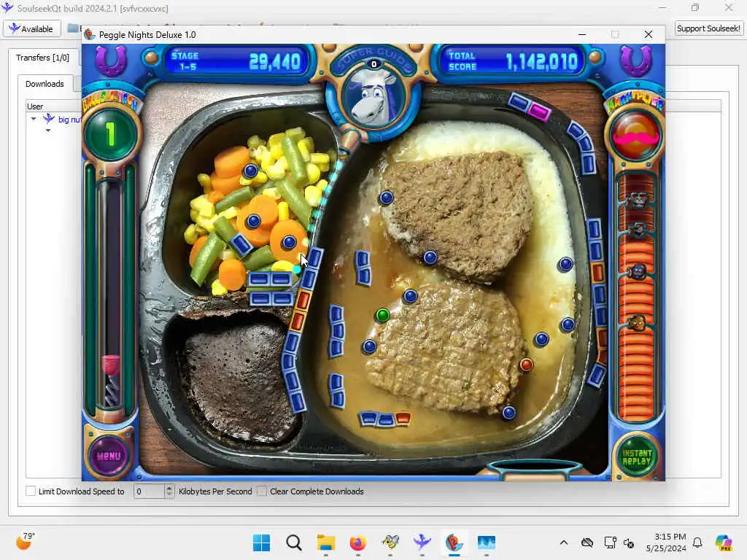
Task: Click the bee icon on the taskbar
Action: coord(390,542)
